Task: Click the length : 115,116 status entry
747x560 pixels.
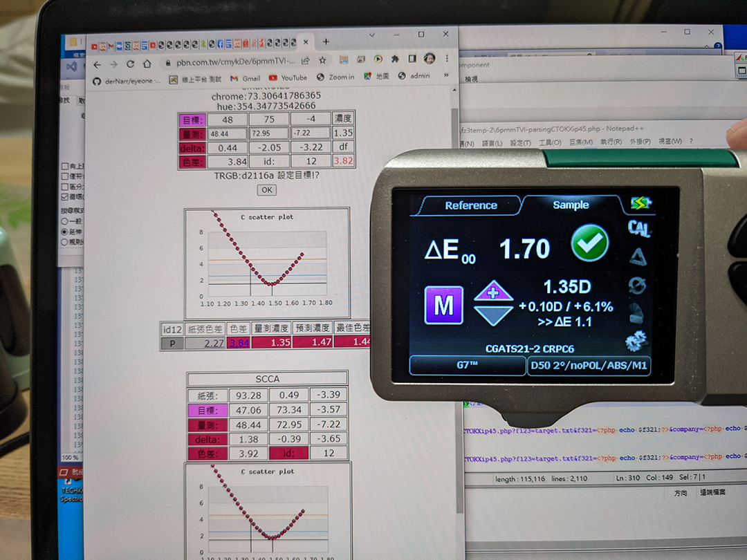Action: (x=519, y=478)
